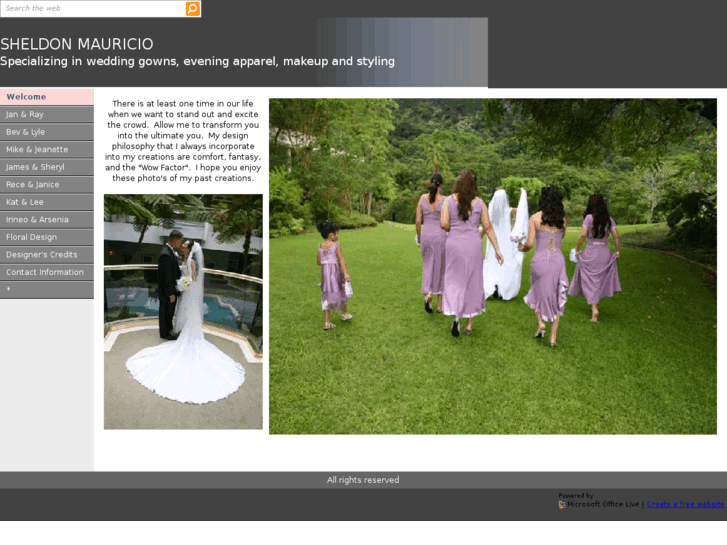Navigate to Rece & Janice
727x545 pixels.
[47, 185]
